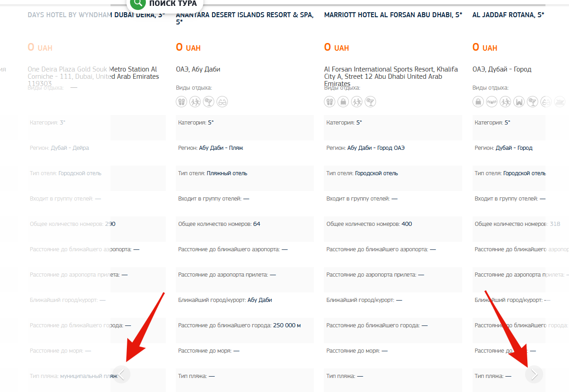This screenshot has height=392, width=569.
Task: Click the building landmark icon under Al Jaddaf Rotana
Action: 519,102
